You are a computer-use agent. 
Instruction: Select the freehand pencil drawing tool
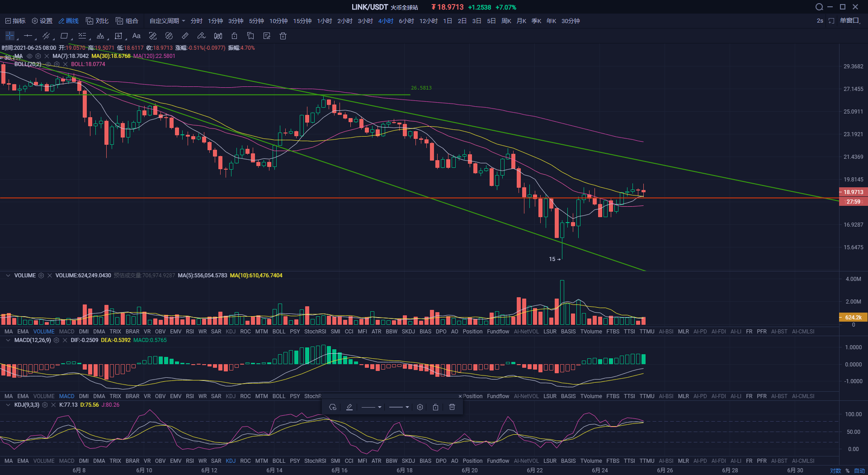[x=202, y=36]
